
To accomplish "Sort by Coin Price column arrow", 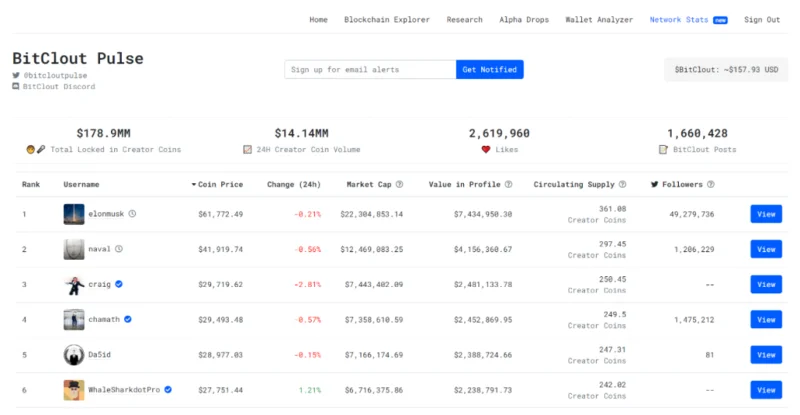I will pyautogui.click(x=194, y=184).
